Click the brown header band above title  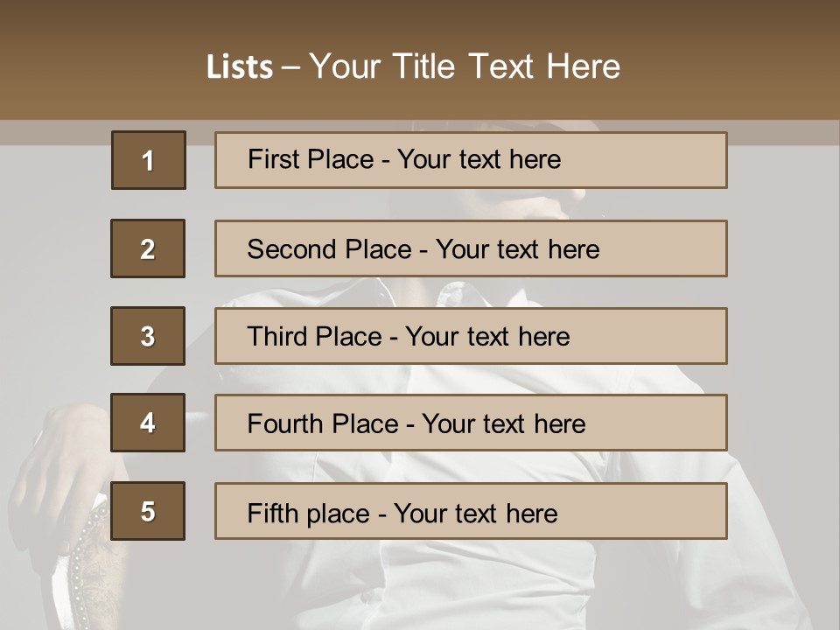[420, 22]
